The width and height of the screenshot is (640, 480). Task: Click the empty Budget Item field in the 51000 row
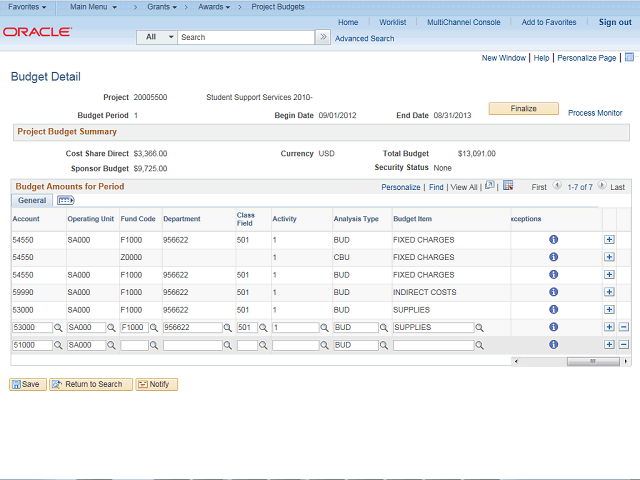click(433, 345)
